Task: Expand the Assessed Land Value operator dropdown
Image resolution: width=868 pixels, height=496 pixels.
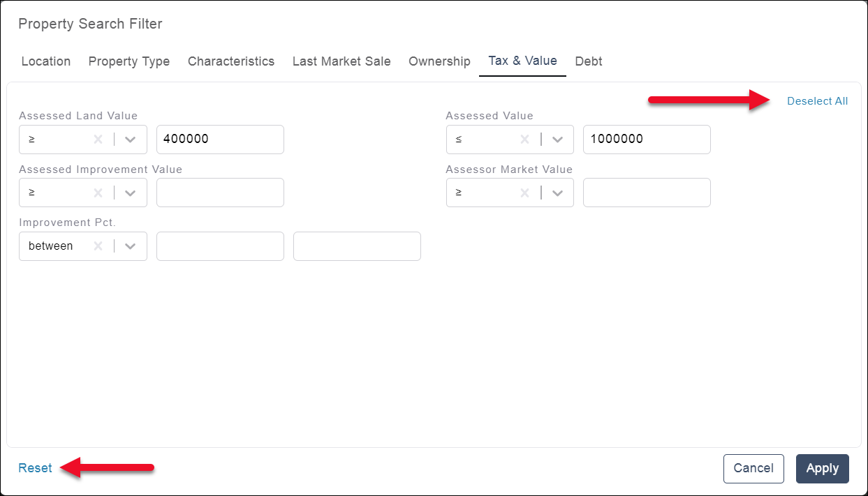Action: point(131,140)
